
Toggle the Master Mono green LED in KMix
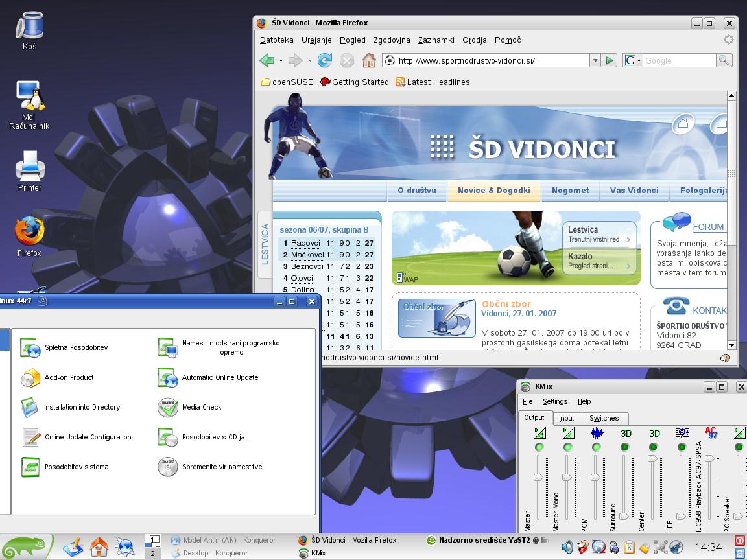tap(568, 447)
